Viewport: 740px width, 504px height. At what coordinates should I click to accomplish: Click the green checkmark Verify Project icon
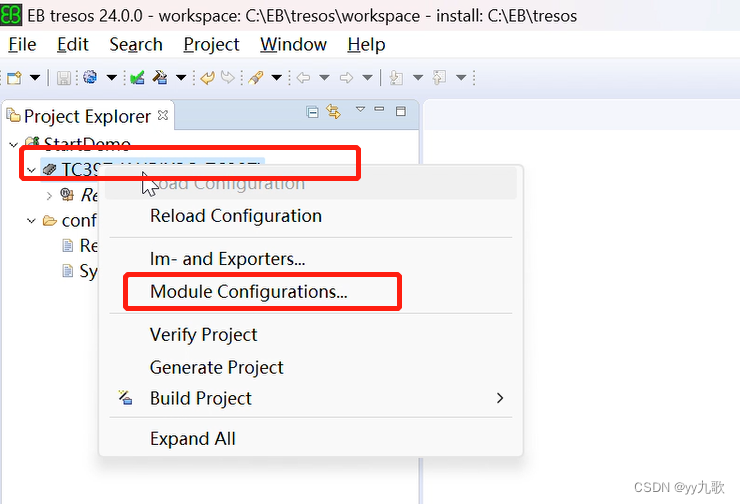point(137,77)
